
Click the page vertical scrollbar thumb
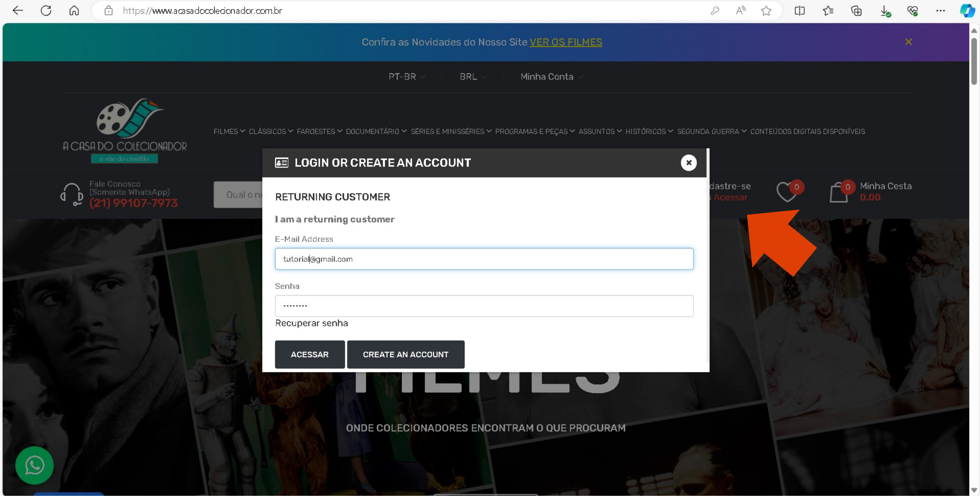coord(974,61)
